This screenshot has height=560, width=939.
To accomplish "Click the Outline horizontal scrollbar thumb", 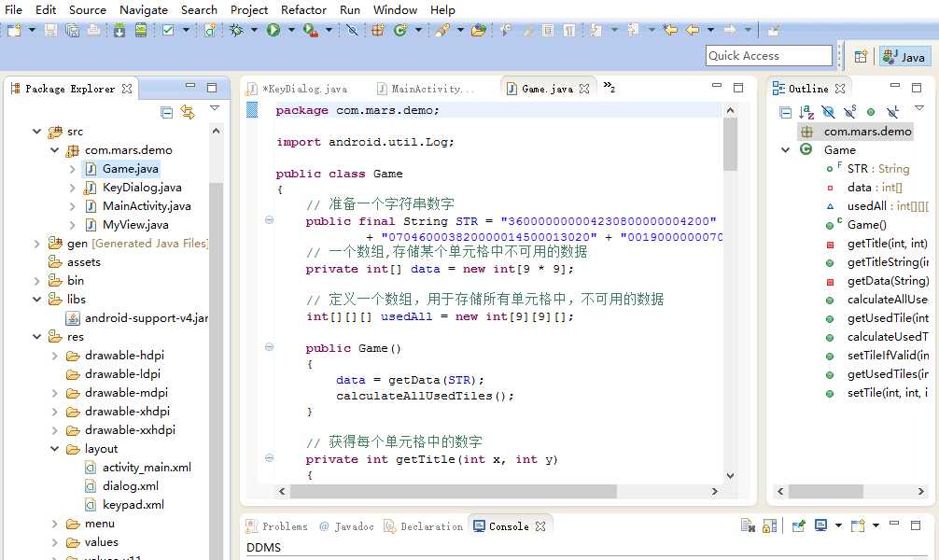I will point(825,491).
